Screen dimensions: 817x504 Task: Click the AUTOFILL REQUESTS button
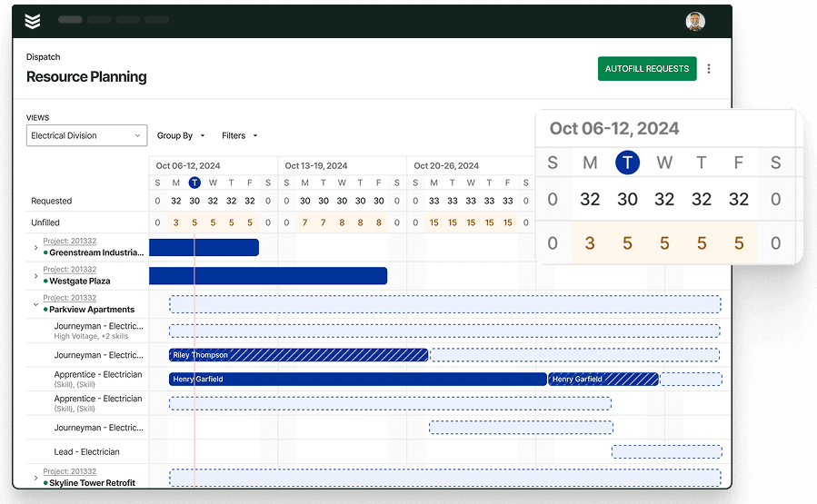(x=647, y=69)
